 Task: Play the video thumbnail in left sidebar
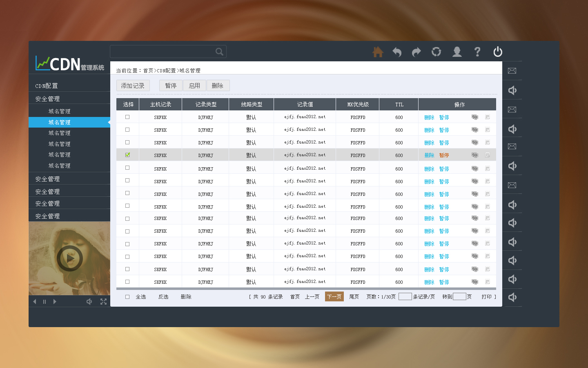70,258
